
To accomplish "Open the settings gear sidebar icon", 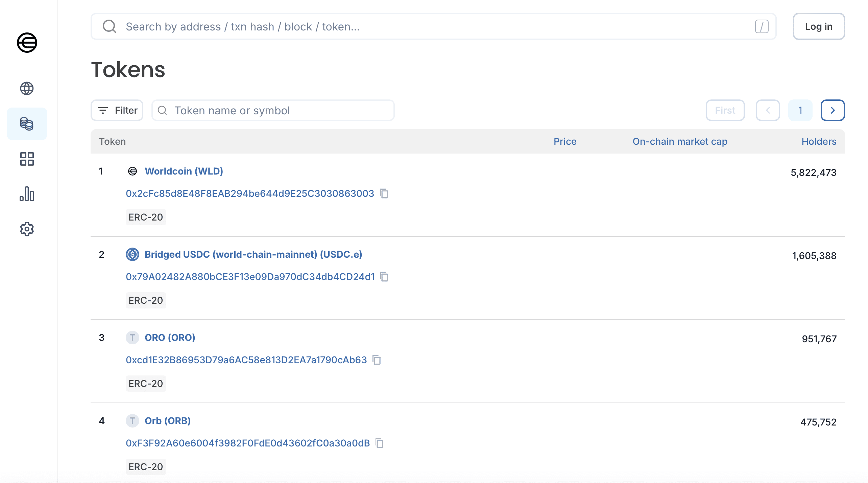I will coord(27,229).
